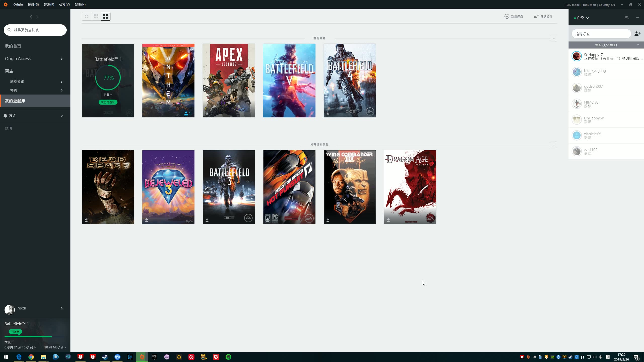
Task: Open the Origin menu in menu bar
Action: pos(18,5)
